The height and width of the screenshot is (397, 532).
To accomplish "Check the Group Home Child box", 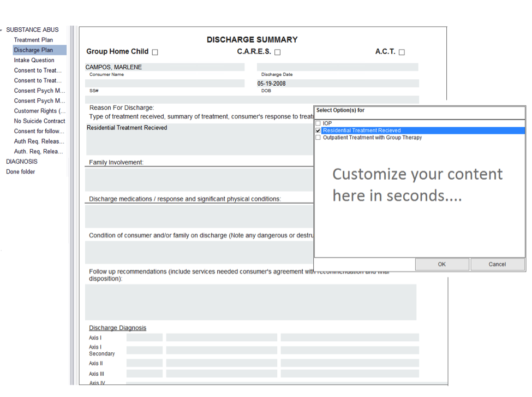I will 155,52.
